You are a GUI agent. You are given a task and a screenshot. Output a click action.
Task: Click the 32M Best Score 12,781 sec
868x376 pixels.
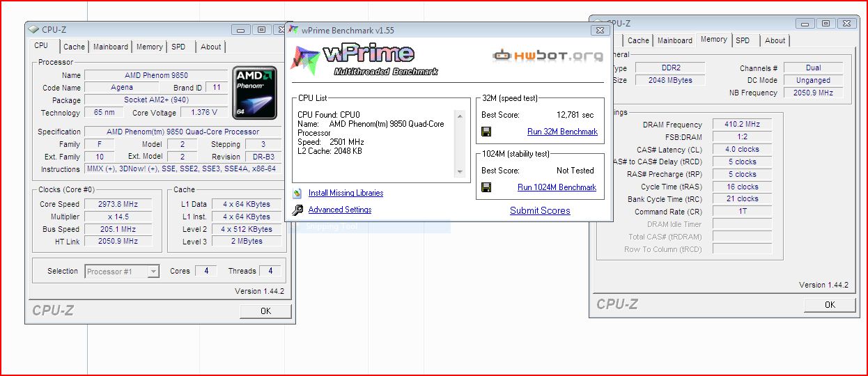pos(575,115)
